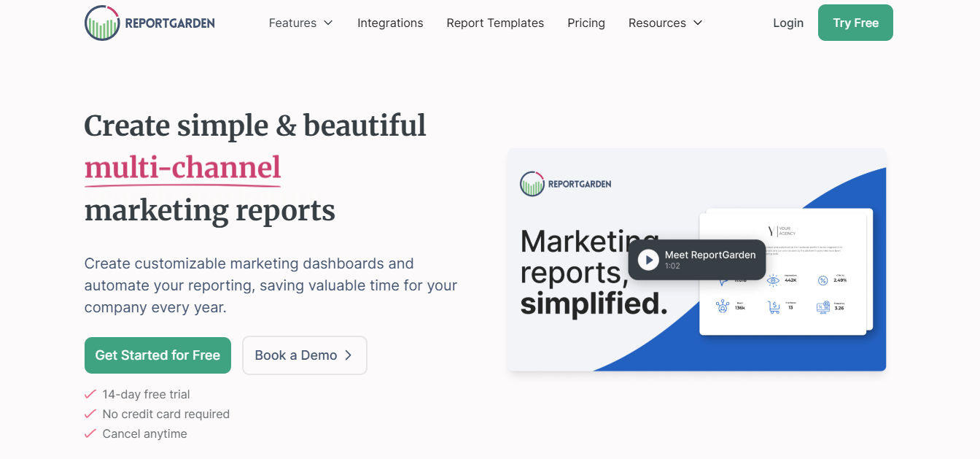Click the ReportGarden logo inside video thumbnail
980x459 pixels.
pos(532,184)
